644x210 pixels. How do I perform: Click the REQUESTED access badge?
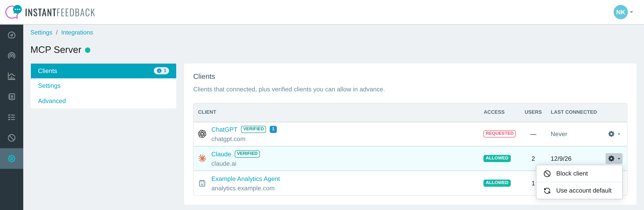tap(499, 134)
